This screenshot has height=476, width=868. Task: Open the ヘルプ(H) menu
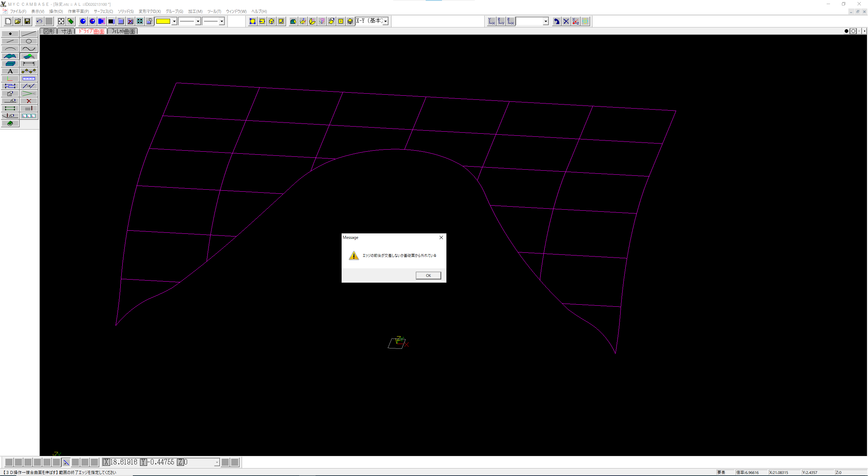click(259, 11)
